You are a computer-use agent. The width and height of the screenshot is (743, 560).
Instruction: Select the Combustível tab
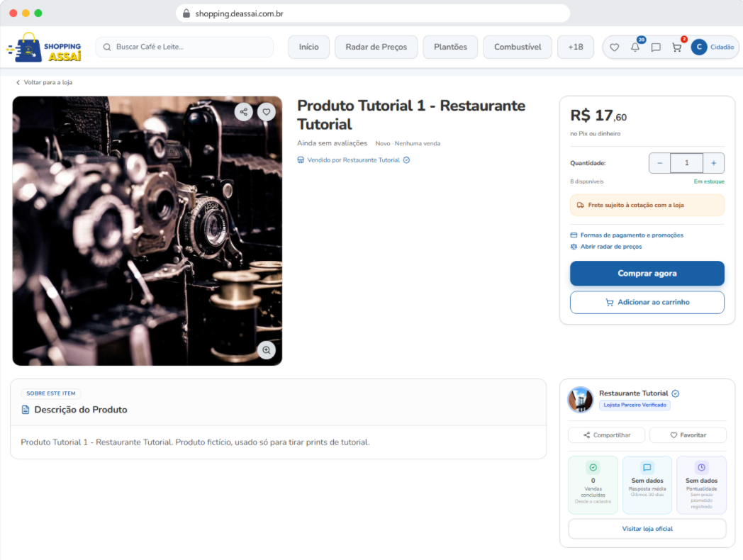(x=518, y=47)
